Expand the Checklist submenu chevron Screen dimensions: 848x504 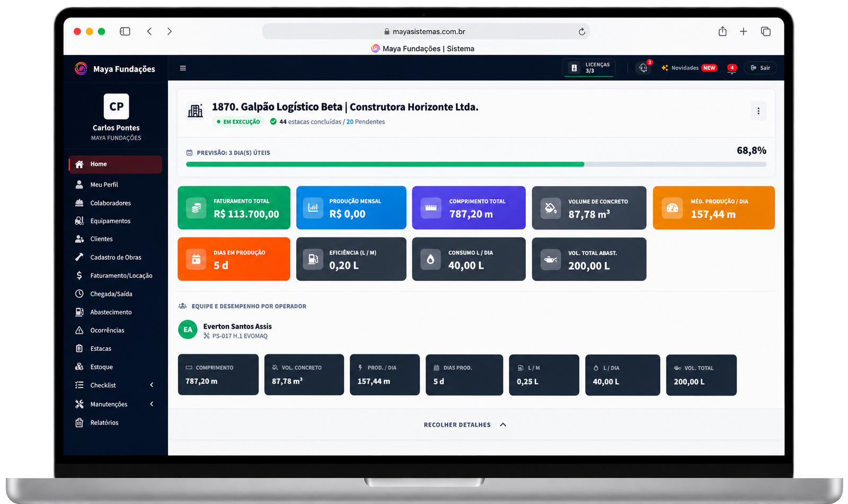click(152, 385)
